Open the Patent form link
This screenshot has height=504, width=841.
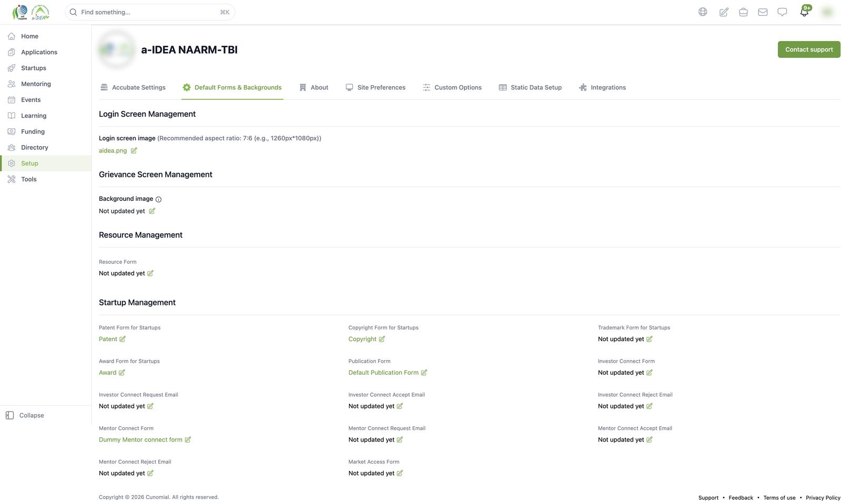(108, 339)
